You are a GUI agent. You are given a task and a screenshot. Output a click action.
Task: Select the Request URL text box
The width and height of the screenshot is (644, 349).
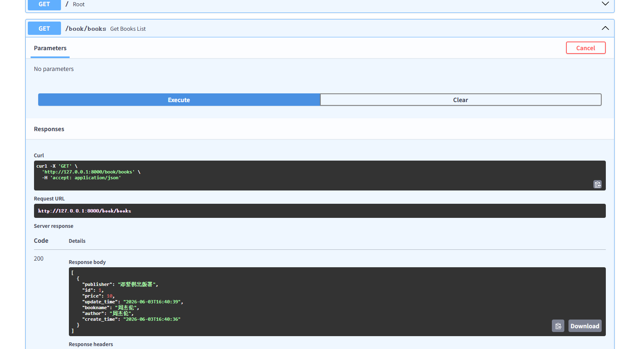[320, 211]
